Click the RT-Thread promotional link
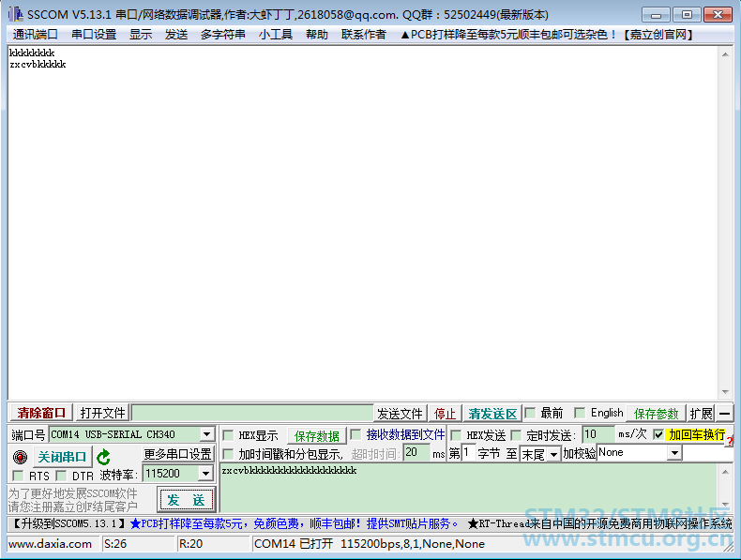The width and height of the screenshot is (741, 560). (599, 523)
